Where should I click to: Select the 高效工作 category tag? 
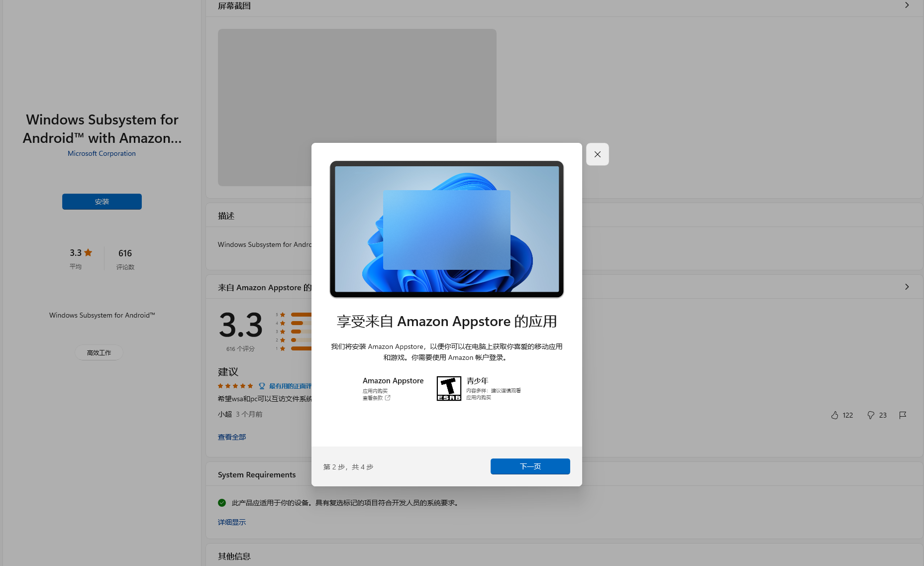click(x=99, y=352)
